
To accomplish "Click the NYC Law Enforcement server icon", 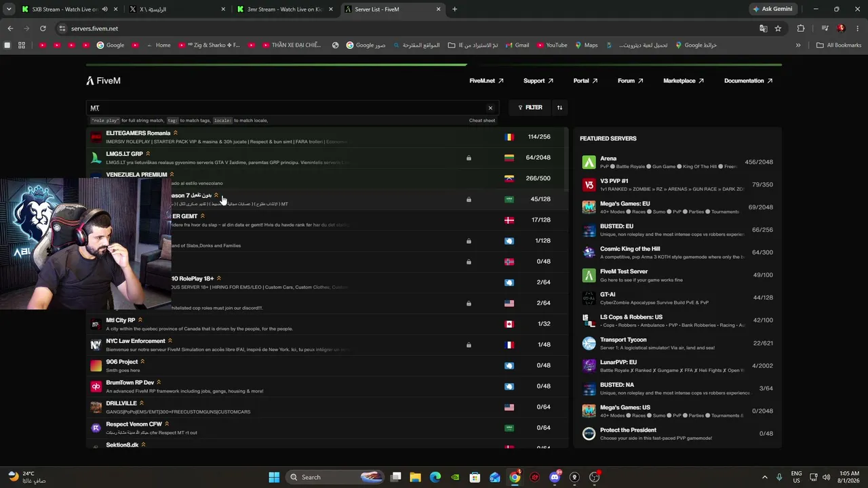I will pyautogui.click(x=96, y=345).
